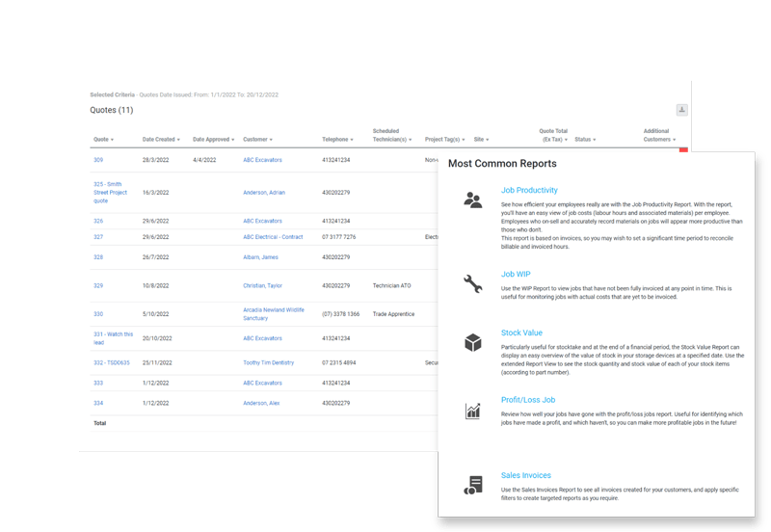
Task: Sort by the Quote column header
Action: 103,140
